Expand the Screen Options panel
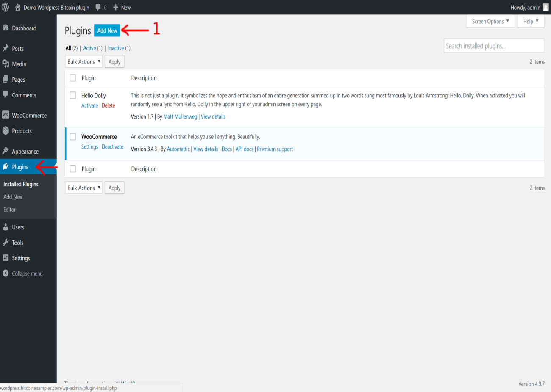Image resolution: width=551 pixels, height=392 pixels. pyautogui.click(x=490, y=21)
